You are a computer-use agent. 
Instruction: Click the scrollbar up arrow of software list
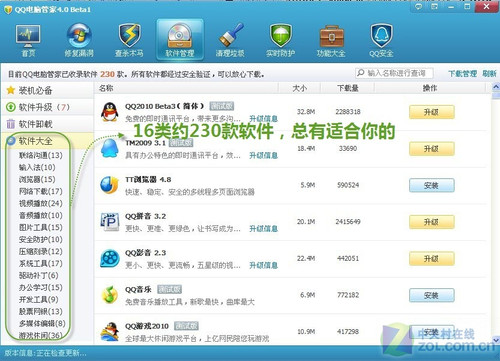[496, 87]
